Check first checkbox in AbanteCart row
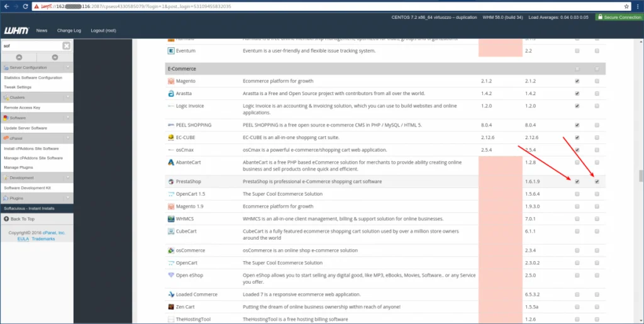644x324 pixels. pyautogui.click(x=577, y=162)
